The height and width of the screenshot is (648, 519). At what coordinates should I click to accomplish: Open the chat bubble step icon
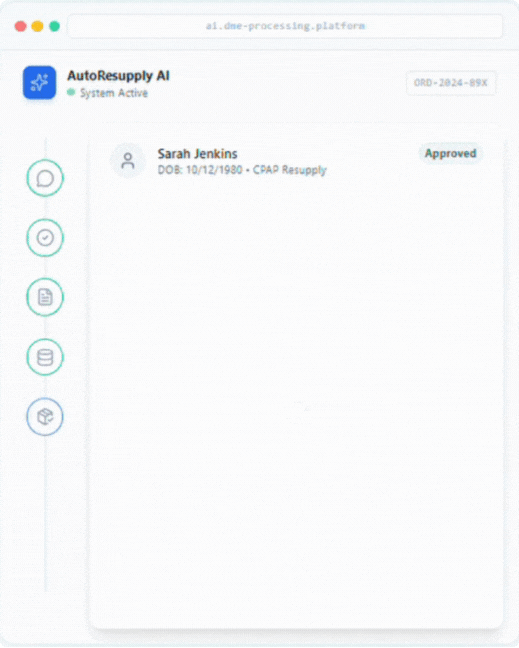tap(45, 178)
